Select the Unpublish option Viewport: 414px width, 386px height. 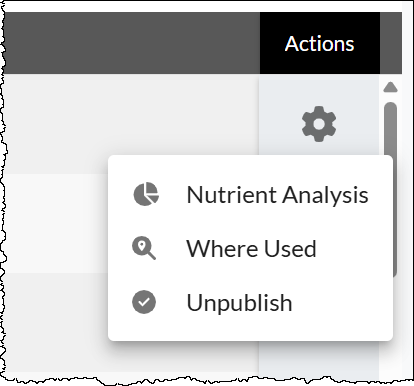pyautogui.click(x=250, y=302)
